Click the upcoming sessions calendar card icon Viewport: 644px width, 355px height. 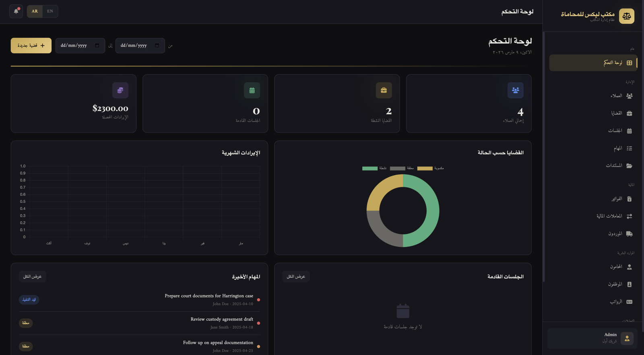[252, 91]
